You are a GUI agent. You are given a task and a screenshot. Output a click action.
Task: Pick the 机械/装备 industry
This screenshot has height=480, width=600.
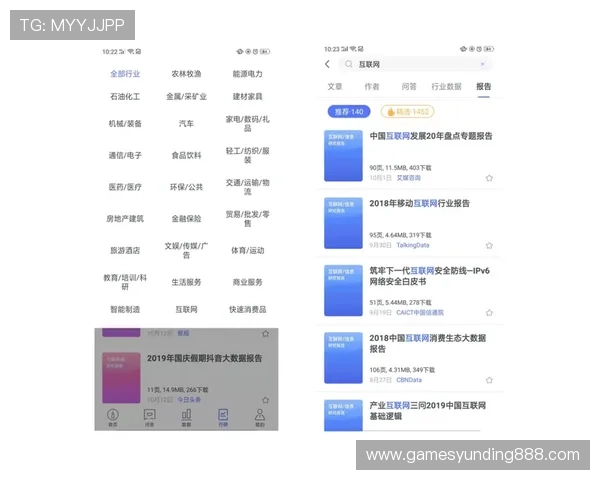[x=125, y=124]
